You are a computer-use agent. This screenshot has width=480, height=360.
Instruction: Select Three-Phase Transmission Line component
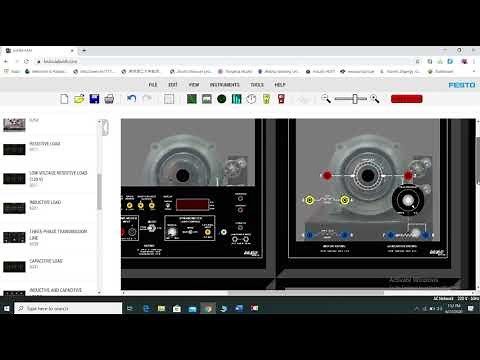45,237
